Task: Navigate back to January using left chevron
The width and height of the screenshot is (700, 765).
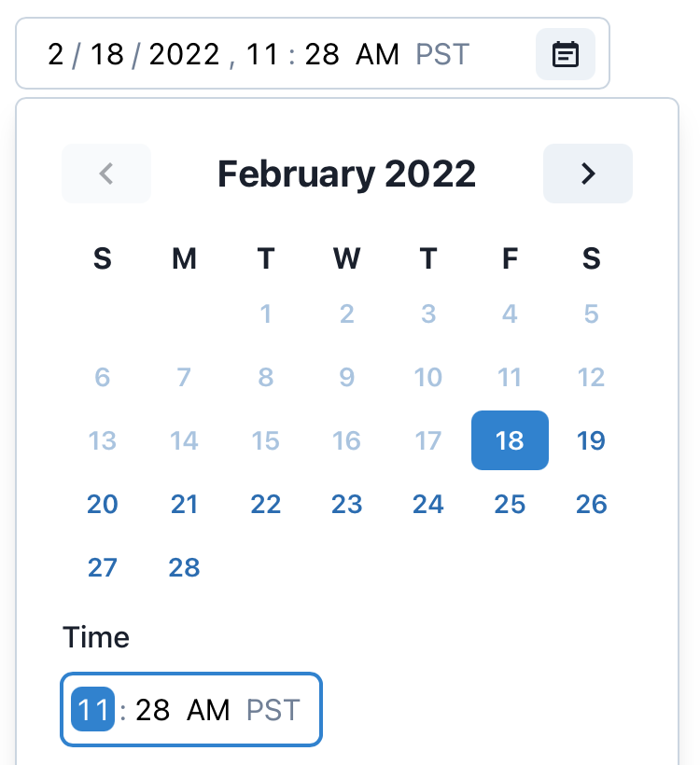Action: 105,174
